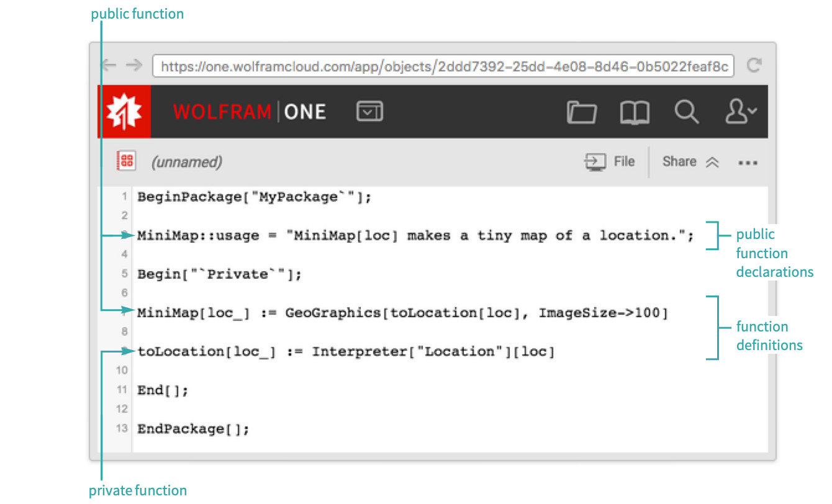Click the browser back arrow
This screenshot has height=504, width=832.
pyautogui.click(x=109, y=66)
